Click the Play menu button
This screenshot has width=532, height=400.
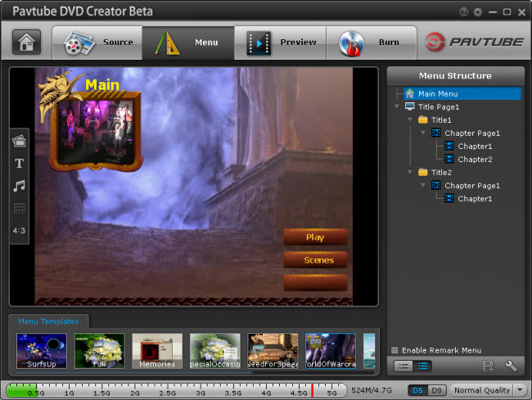click(x=315, y=237)
